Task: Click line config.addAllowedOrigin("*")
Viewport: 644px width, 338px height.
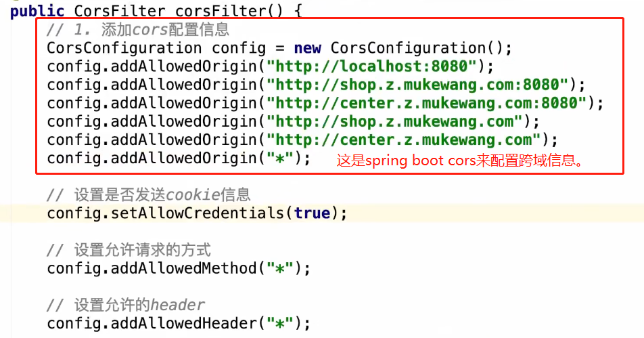Action: pos(179,158)
